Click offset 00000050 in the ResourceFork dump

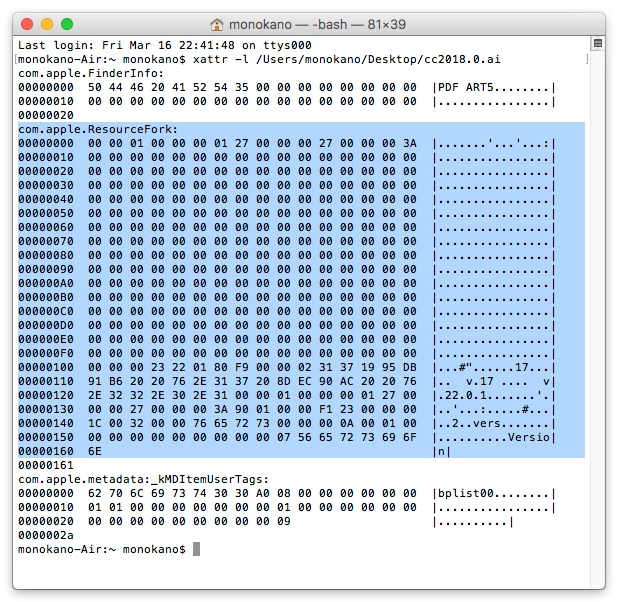point(46,213)
